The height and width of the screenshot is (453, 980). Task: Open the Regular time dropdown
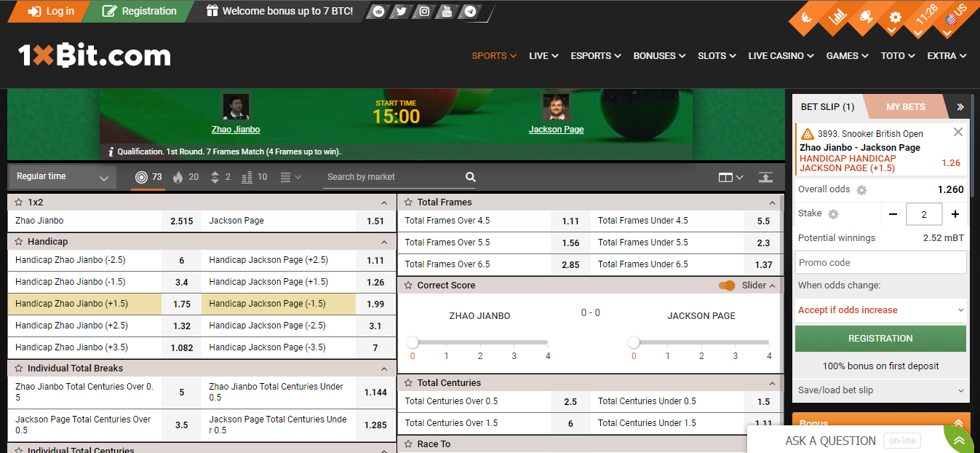point(62,176)
